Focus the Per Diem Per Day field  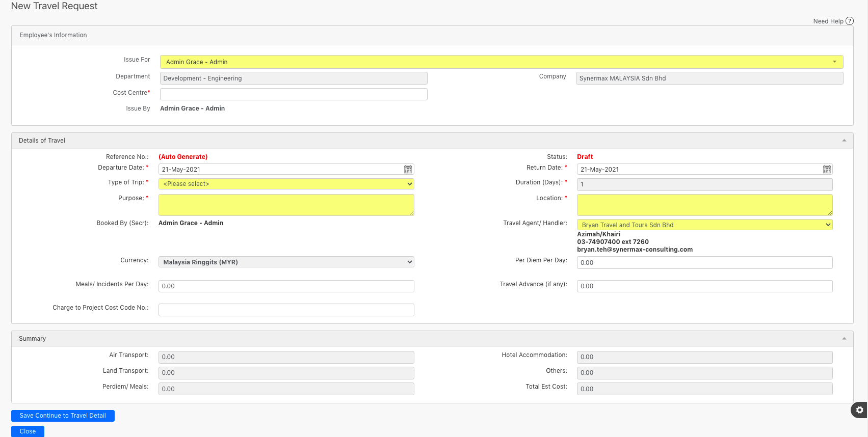point(705,262)
